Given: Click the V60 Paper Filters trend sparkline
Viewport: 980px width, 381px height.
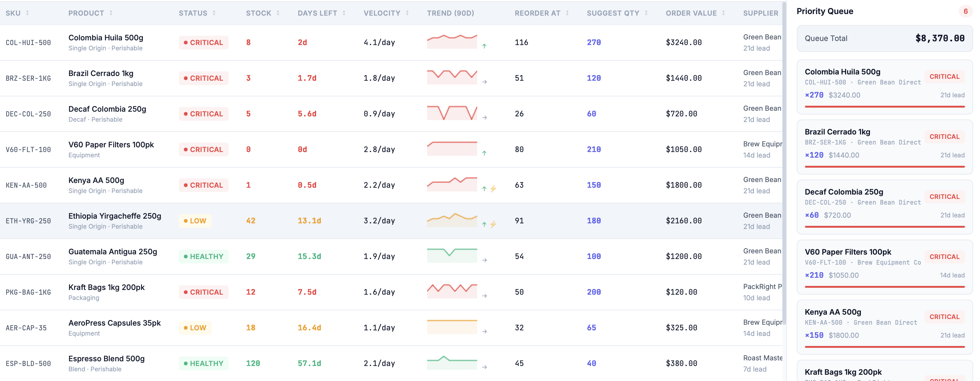Looking at the screenshot, I should coord(452,149).
